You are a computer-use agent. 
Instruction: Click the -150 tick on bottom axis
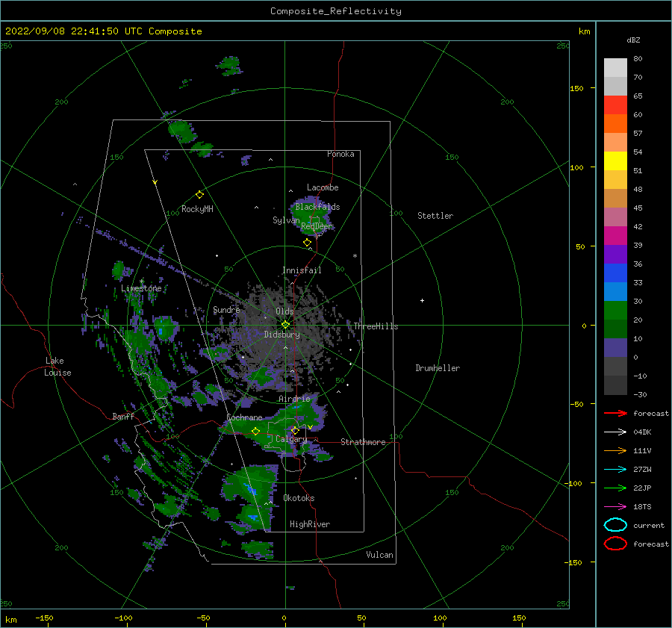(x=44, y=618)
